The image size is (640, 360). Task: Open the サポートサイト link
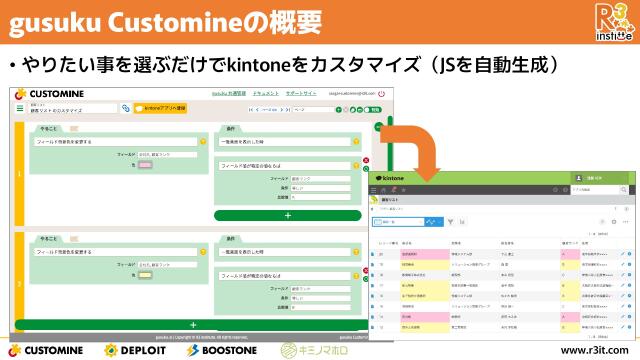301,93
